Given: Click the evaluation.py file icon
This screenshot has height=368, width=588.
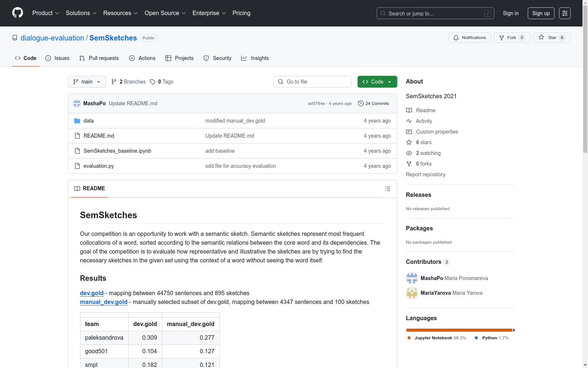Looking at the screenshot, I should (x=77, y=166).
